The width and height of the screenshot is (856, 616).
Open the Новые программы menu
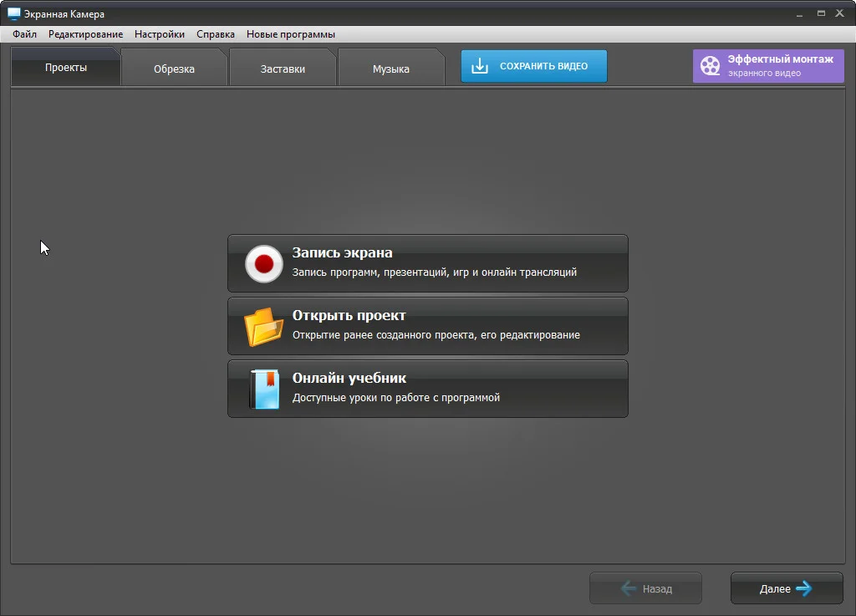pyautogui.click(x=290, y=34)
